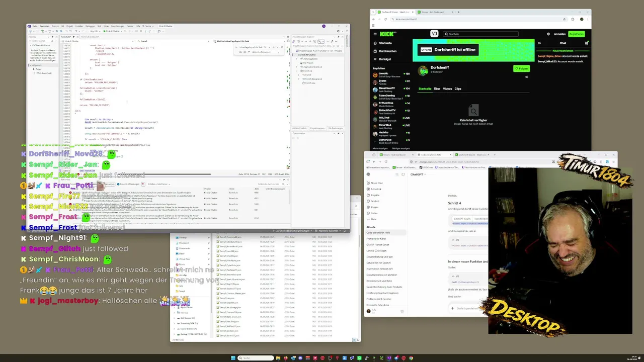The image size is (644, 362).
Task: Click the share icon below the Folgen button
Action: coord(526,77)
